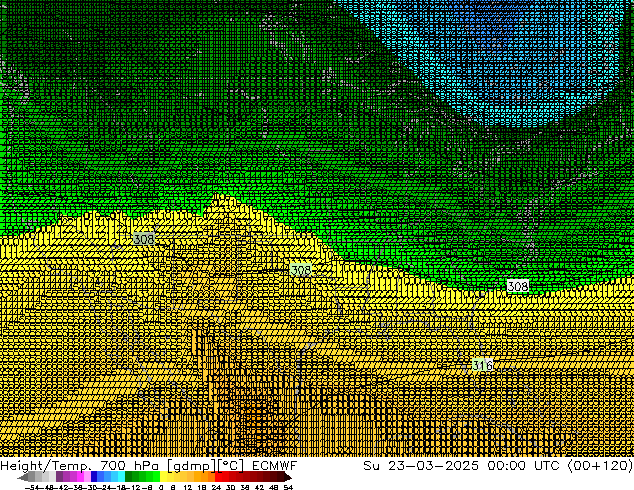
Task: Click the middle 308 contour label
Action: [x=300, y=271]
